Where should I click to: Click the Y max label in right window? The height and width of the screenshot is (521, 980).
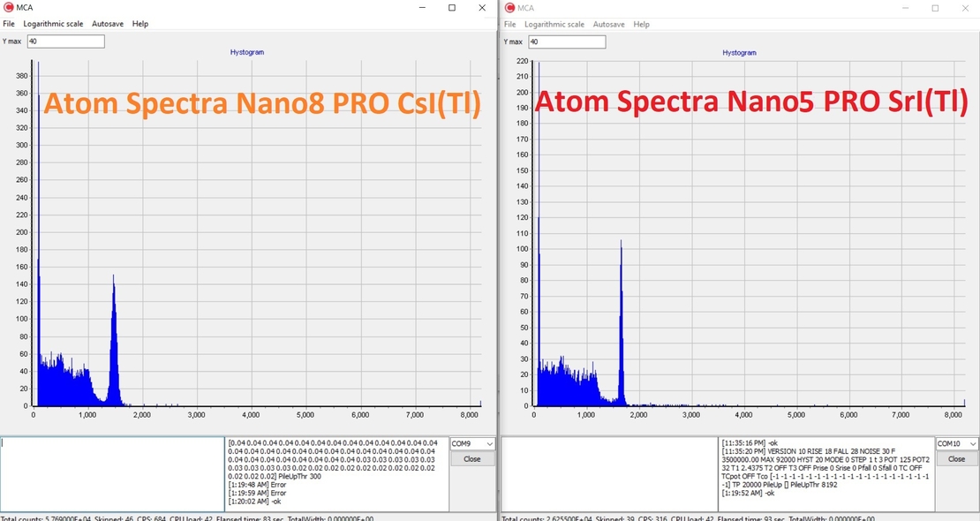click(x=513, y=42)
